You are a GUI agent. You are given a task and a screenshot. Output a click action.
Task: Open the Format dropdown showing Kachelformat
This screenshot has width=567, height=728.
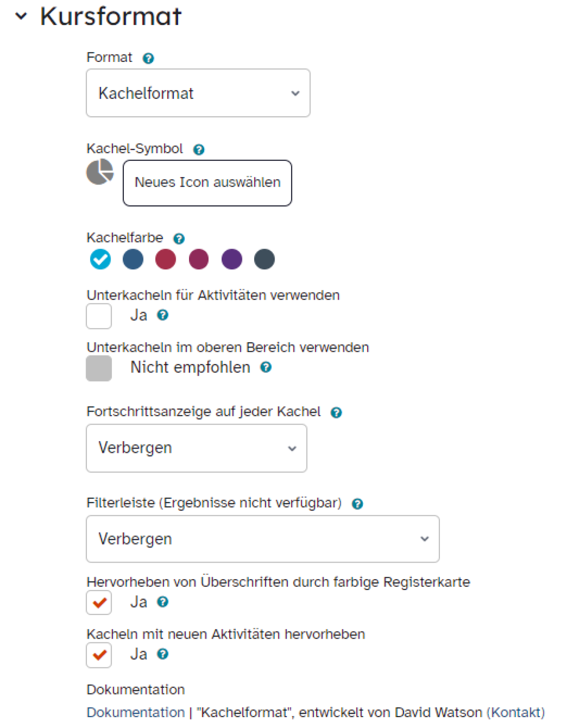[x=198, y=93]
